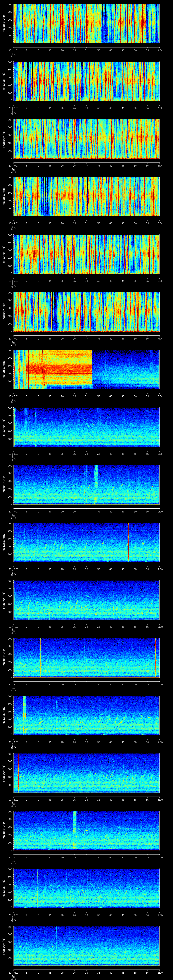This screenshot has width=173, height=980.
Task: Click the orange spike near 47 s in the 23:10:00 spectrogram
Action: click(129, 542)
